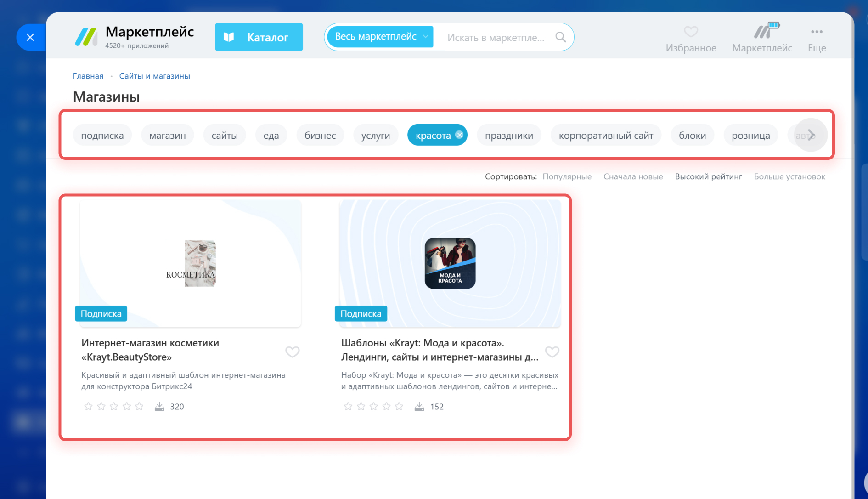Expand the Весь маркетплейс dropdown
Viewport: 868px width, 499px height.
(x=381, y=37)
